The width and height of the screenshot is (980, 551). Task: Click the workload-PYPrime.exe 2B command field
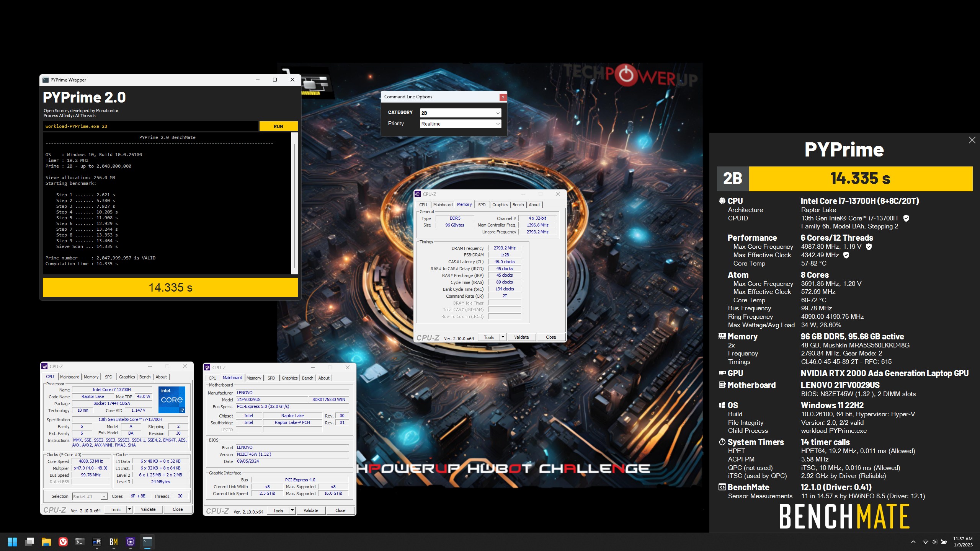(150, 126)
